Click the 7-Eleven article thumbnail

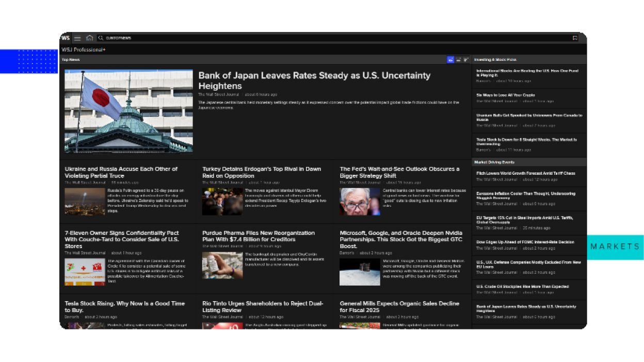(x=85, y=272)
